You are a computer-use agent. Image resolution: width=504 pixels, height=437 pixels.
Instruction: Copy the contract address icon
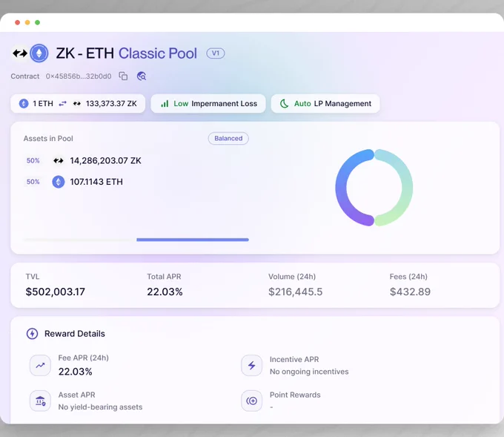click(124, 76)
